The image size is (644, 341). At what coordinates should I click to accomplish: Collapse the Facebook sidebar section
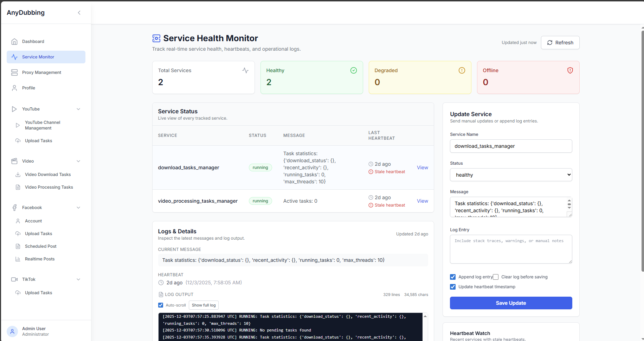pyautogui.click(x=78, y=208)
